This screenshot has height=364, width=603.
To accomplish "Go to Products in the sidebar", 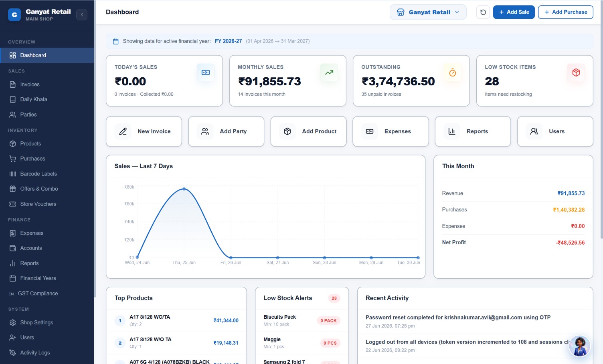I will coord(47,144).
